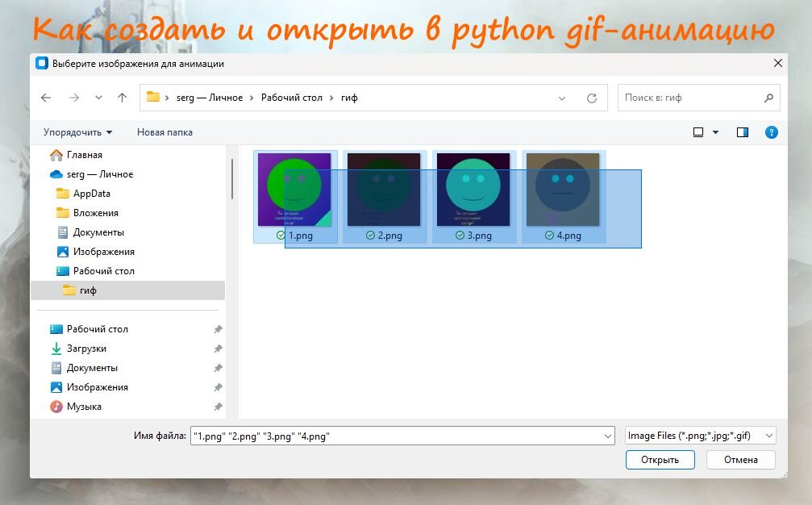Click the pin icon beside pinned 'Документы'
812x505 pixels.
(x=218, y=368)
